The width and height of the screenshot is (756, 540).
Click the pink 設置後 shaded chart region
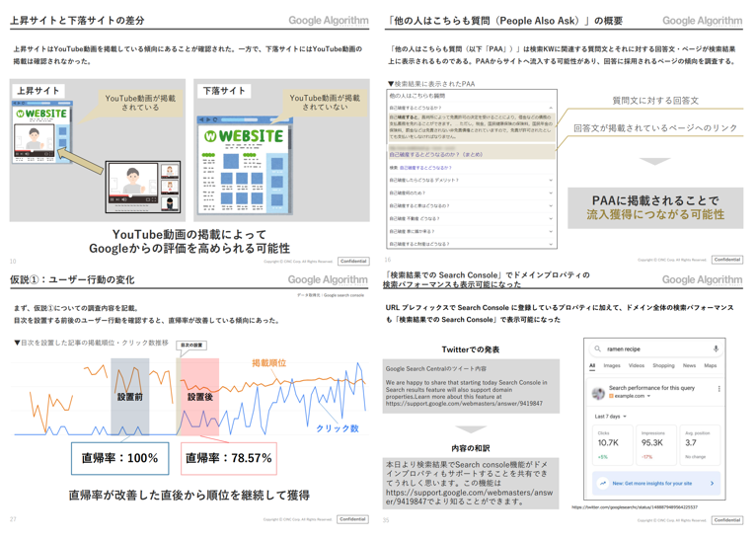point(199,397)
